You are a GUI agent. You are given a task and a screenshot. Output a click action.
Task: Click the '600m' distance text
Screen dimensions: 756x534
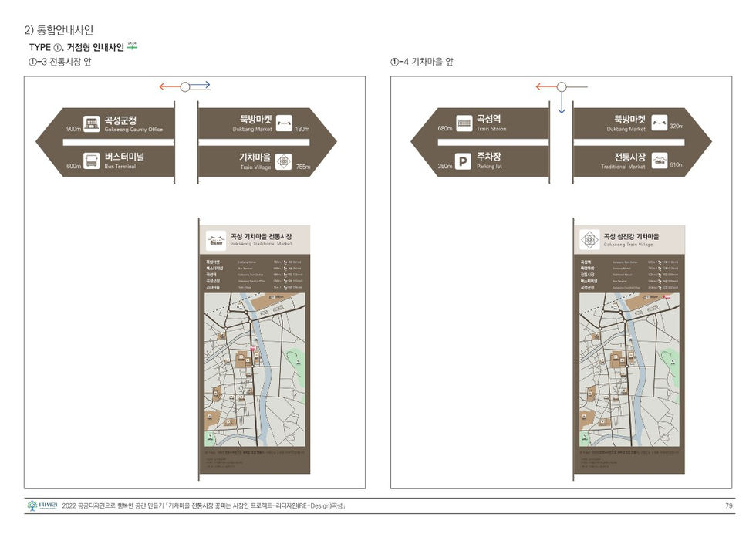click(73, 167)
